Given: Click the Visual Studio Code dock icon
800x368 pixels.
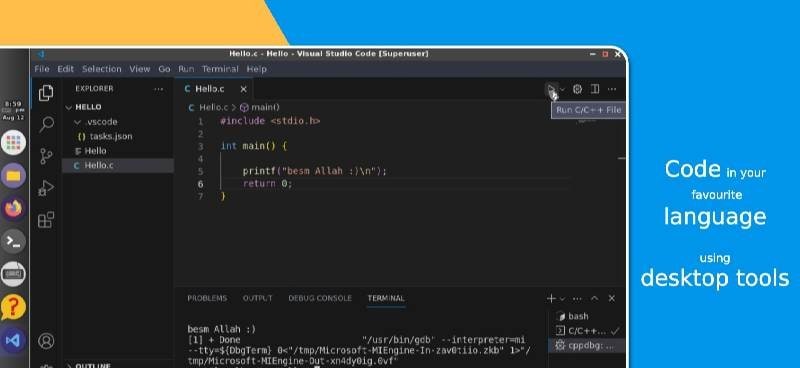Looking at the screenshot, I should pyautogui.click(x=13, y=340).
